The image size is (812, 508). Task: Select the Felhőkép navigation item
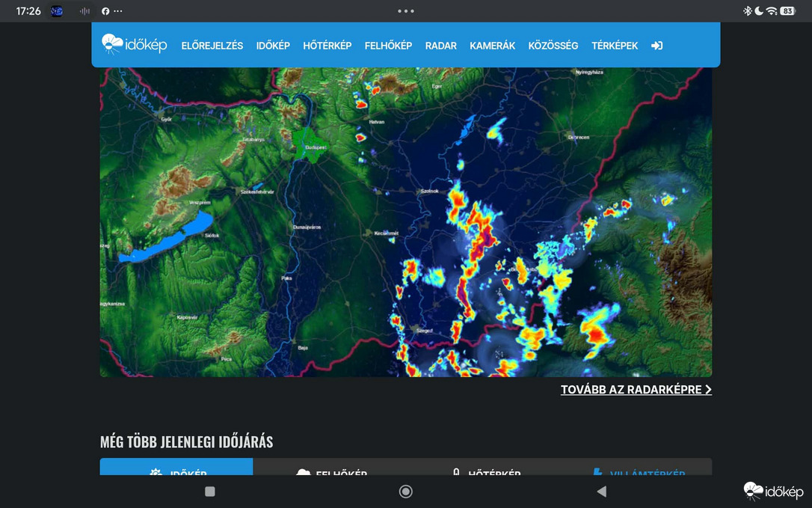[x=388, y=46]
